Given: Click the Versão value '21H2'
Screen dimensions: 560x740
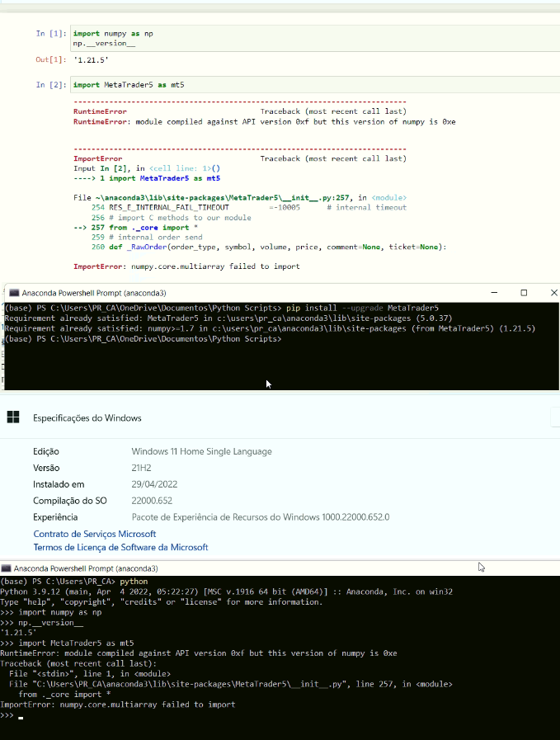Looking at the screenshot, I should [x=141, y=468].
